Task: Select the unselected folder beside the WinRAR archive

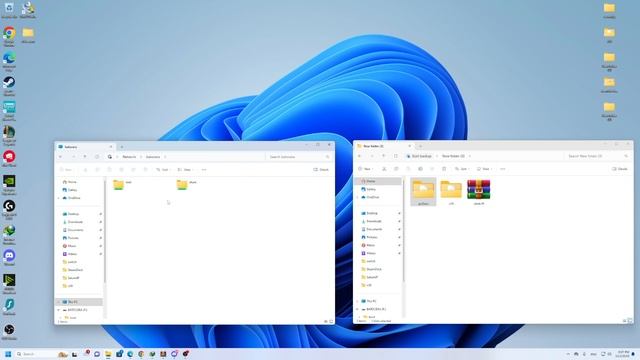Action: click(x=451, y=192)
